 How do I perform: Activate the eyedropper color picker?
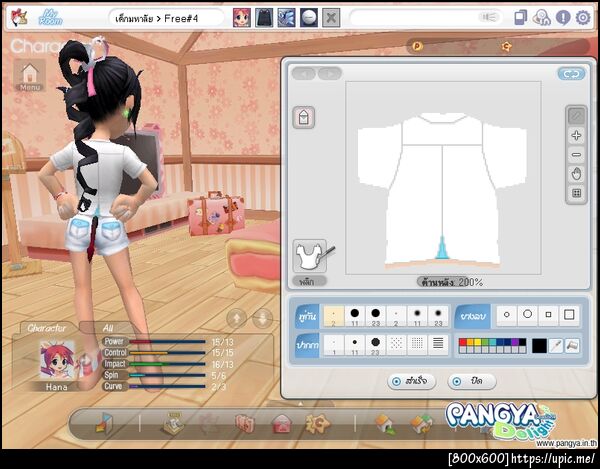click(556, 346)
